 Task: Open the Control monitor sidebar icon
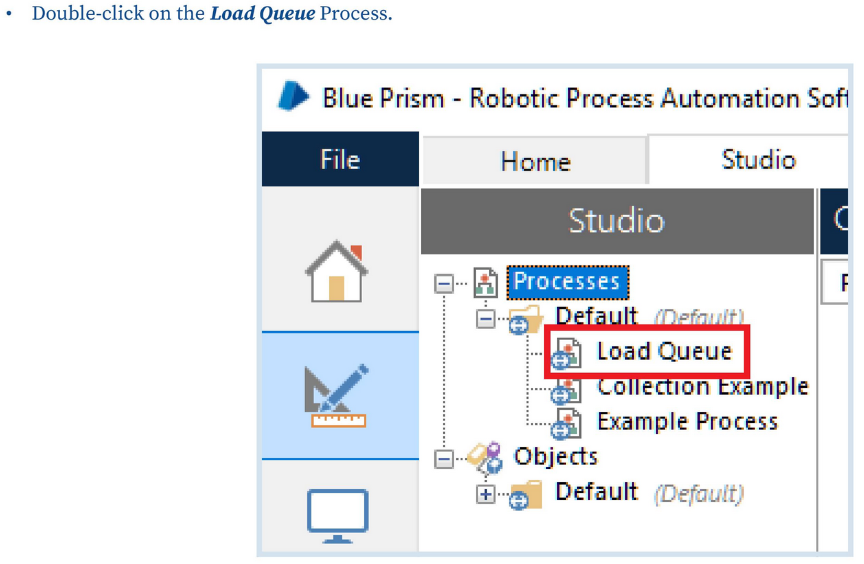point(337,514)
